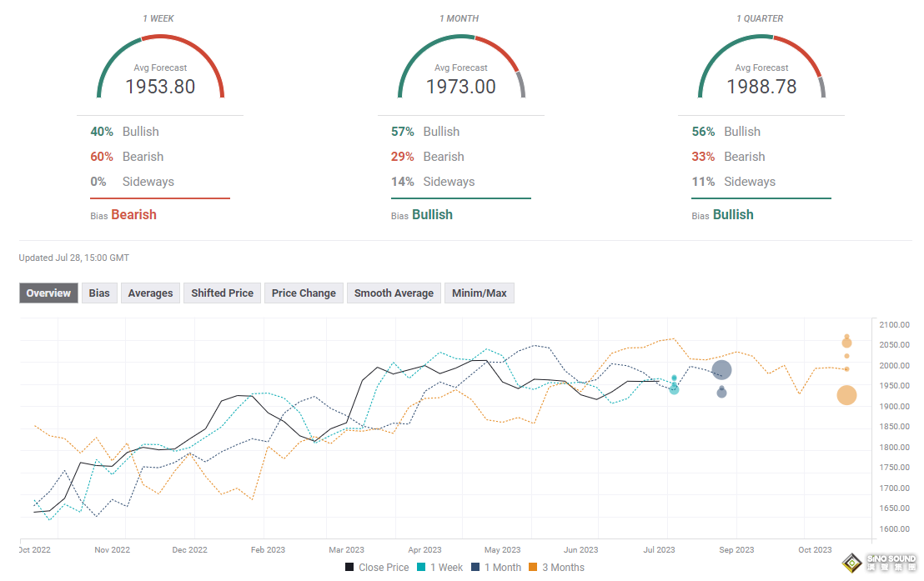Click the 1 Month gauge showing 1973.00

(461, 69)
